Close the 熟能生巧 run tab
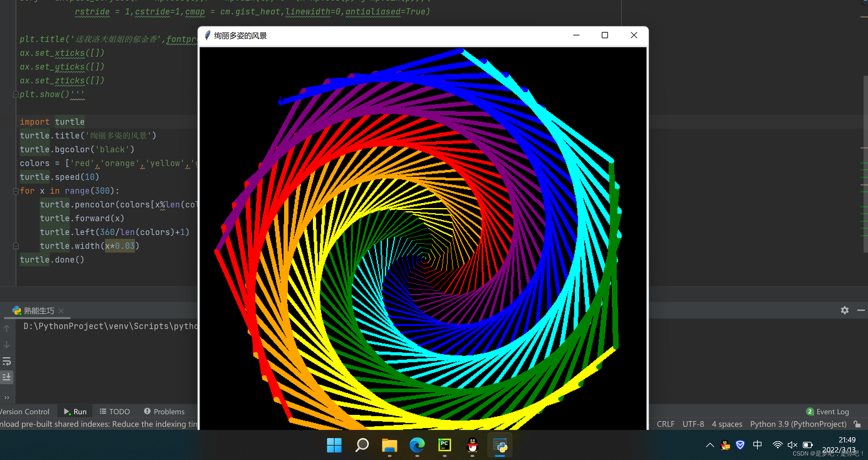868x460 pixels. coord(61,311)
